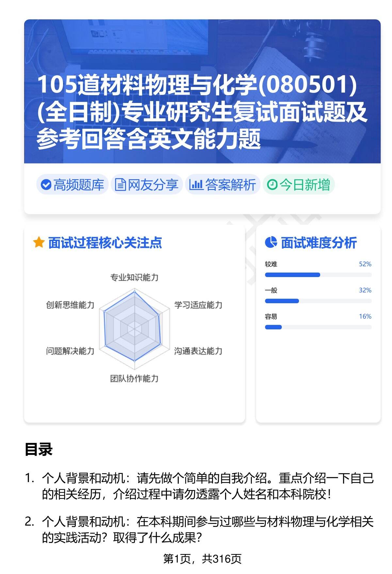Screen dimensions: 392x574
Task: Click the clock icon beside 今日新增
Action: click(272, 185)
